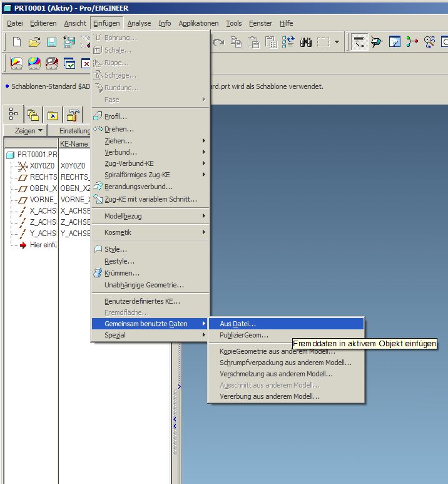
Task: Select Schrumpfverpackung aus anderem Modell...
Action: point(286,363)
